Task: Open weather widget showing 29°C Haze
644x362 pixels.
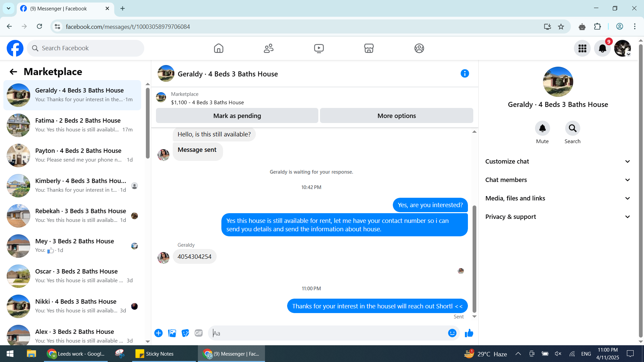Action: 485,354
